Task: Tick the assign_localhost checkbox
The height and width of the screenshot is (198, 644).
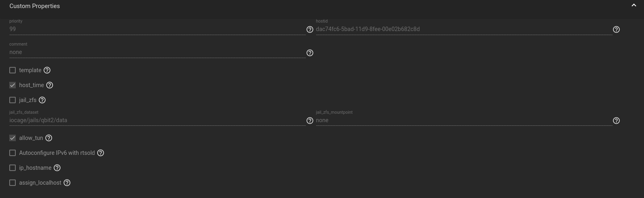Action: [13, 183]
